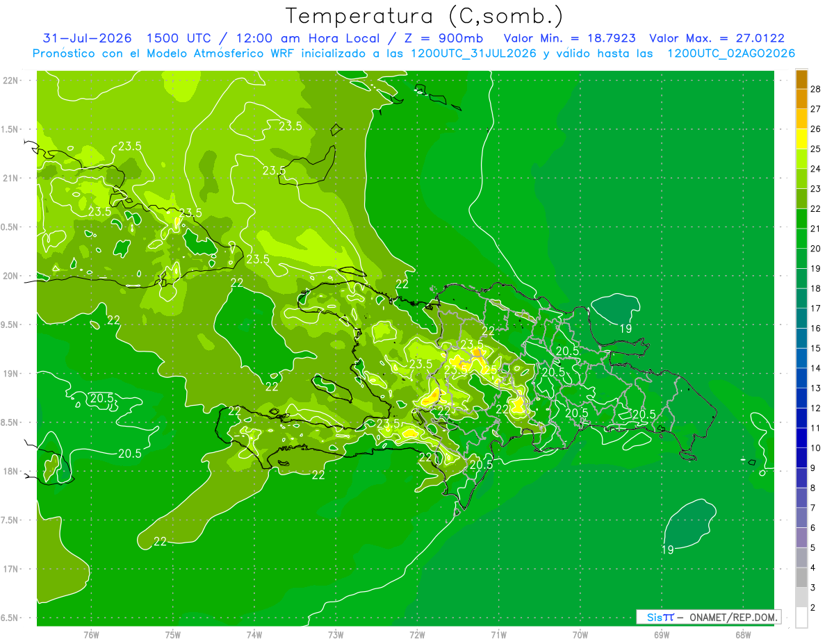Click the 19 contour label near 69W south
834x644 pixels.
pyautogui.click(x=667, y=550)
